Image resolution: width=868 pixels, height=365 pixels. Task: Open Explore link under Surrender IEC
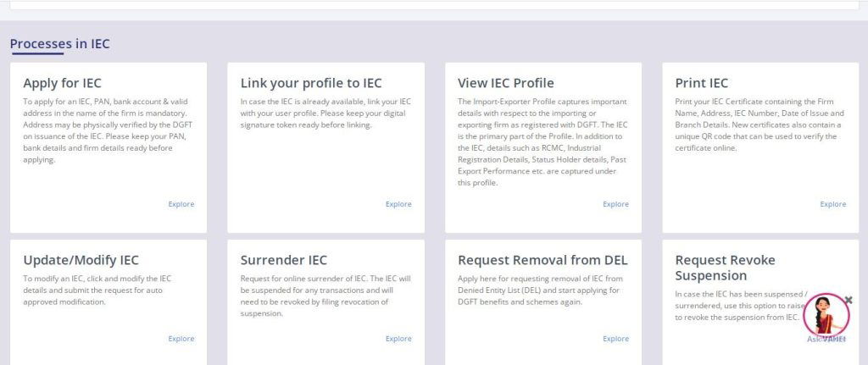(x=398, y=339)
